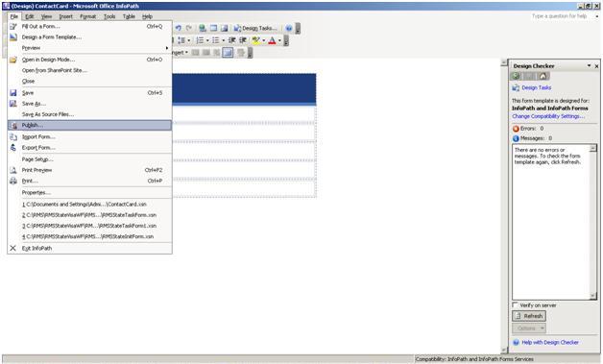Open the Table menu

coord(129,16)
